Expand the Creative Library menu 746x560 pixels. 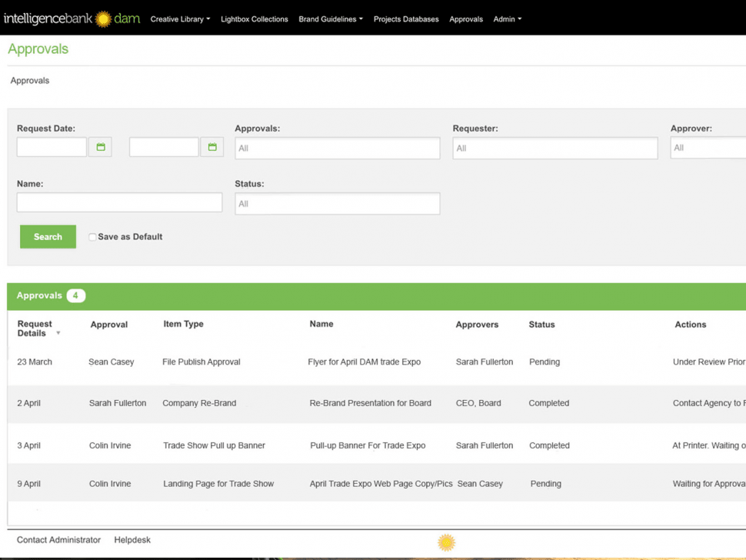click(x=179, y=19)
